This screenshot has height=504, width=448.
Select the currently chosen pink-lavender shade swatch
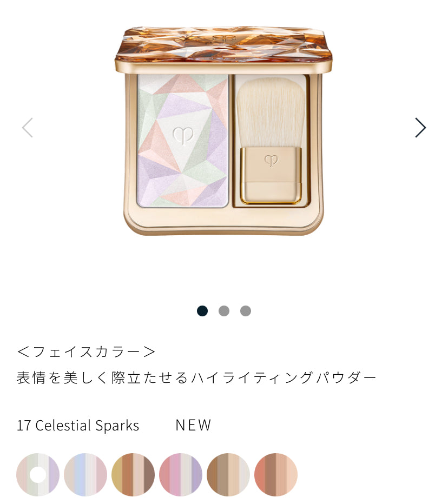pyautogui.click(x=38, y=474)
